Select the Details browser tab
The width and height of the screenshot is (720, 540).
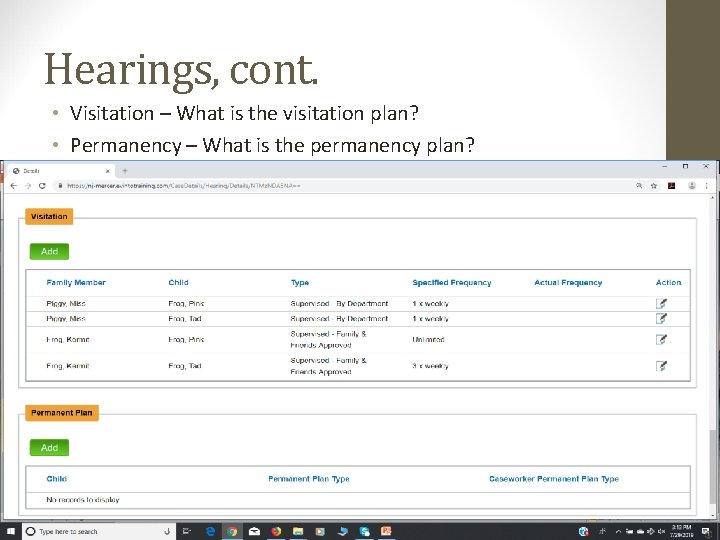click(61, 171)
